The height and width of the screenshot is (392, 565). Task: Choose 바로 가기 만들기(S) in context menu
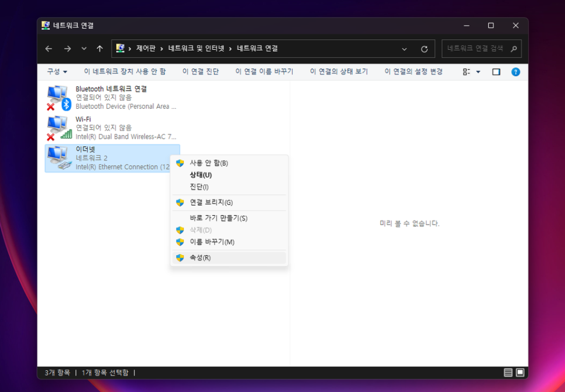click(229, 218)
